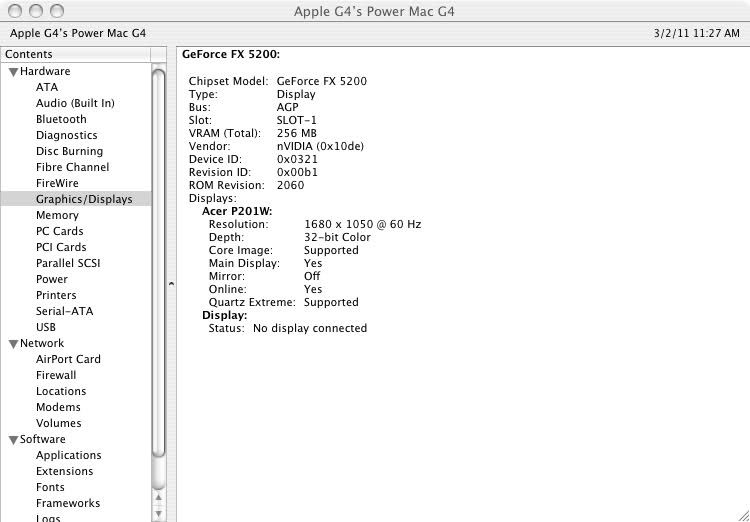The height and width of the screenshot is (522, 750).
Task: Click the 0x00b1 Revision ID value
Action: pyautogui.click(x=297, y=172)
